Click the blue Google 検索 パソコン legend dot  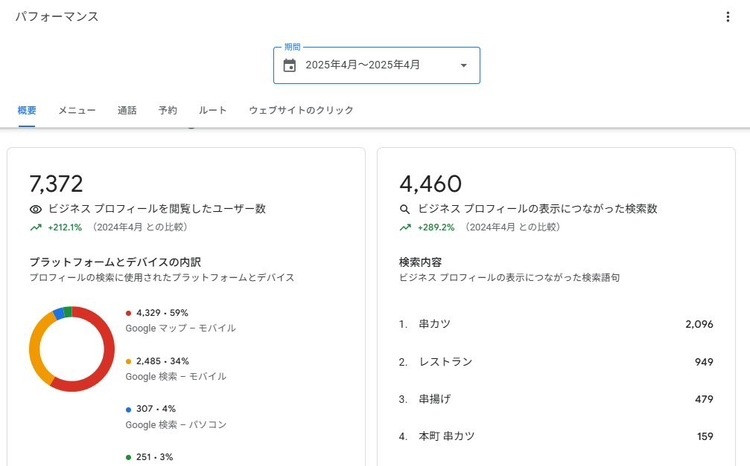point(129,409)
